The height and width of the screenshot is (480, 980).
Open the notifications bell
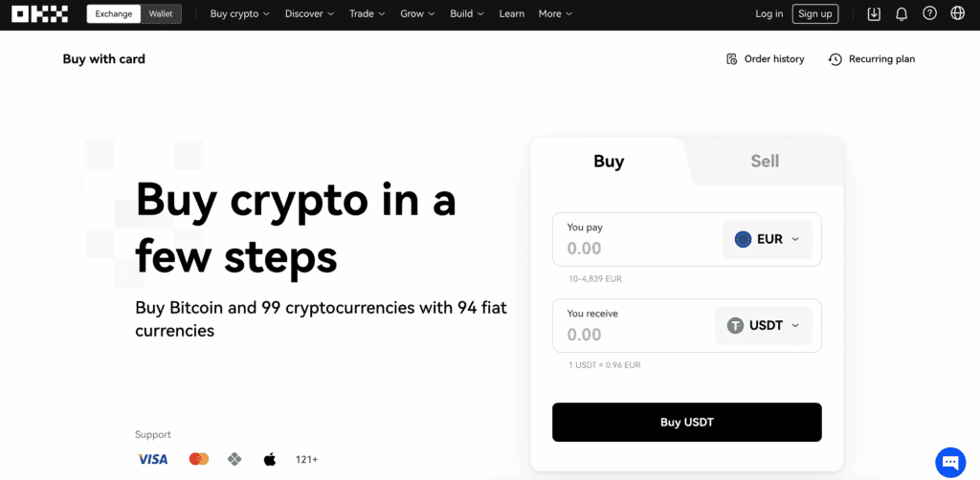(902, 13)
